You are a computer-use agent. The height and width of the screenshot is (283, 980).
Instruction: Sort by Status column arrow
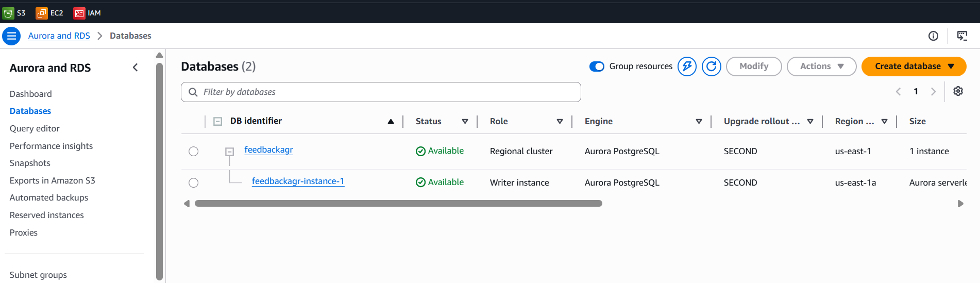[465, 122]
